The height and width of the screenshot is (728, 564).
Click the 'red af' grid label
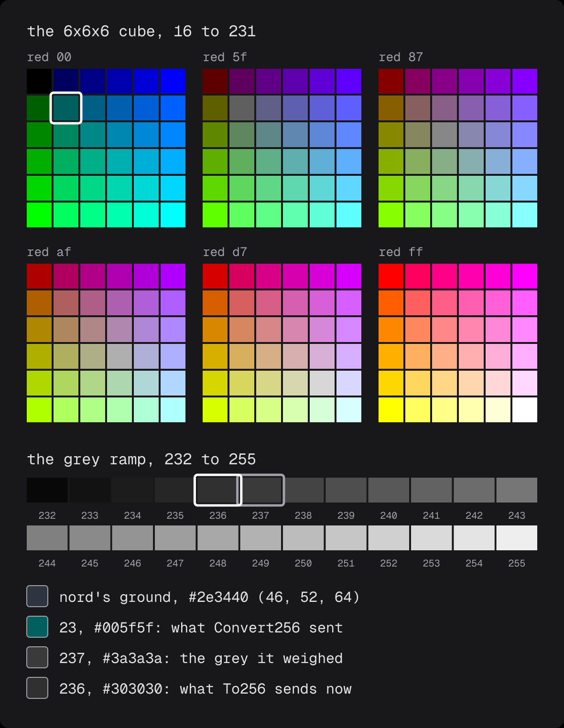[x=49, y=252]
